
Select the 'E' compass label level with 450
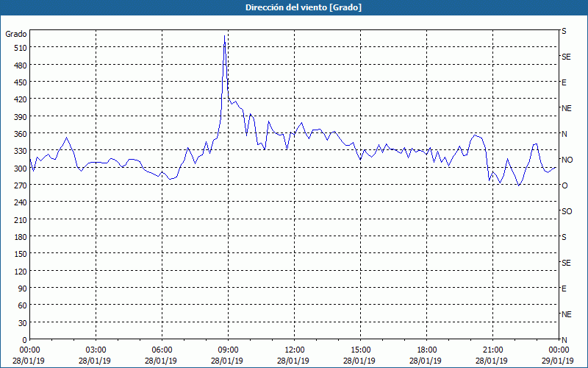point(564,82)
